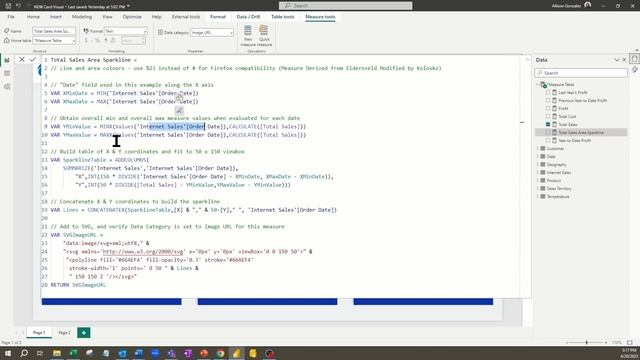The width and height of the screenshot is (640, 360).
Task: Click the Data pane icon on the far right
Action: click(x=634, y=59)
